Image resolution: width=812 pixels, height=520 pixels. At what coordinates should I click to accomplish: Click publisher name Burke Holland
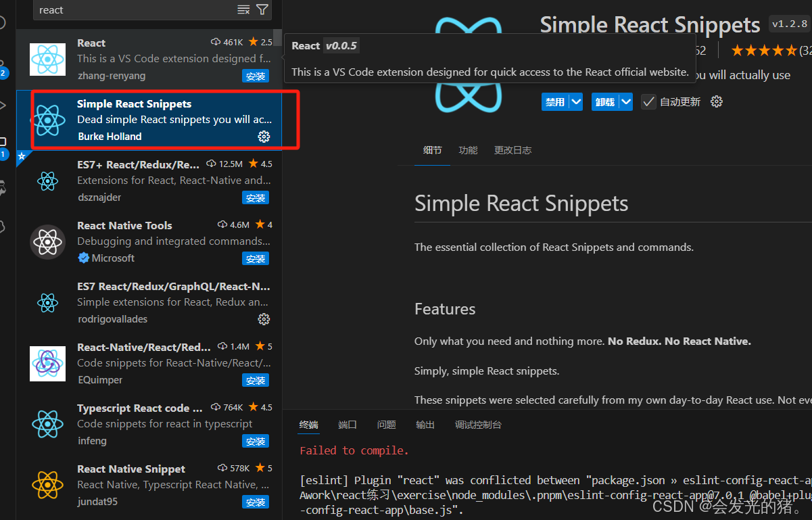tap(110, 137)
